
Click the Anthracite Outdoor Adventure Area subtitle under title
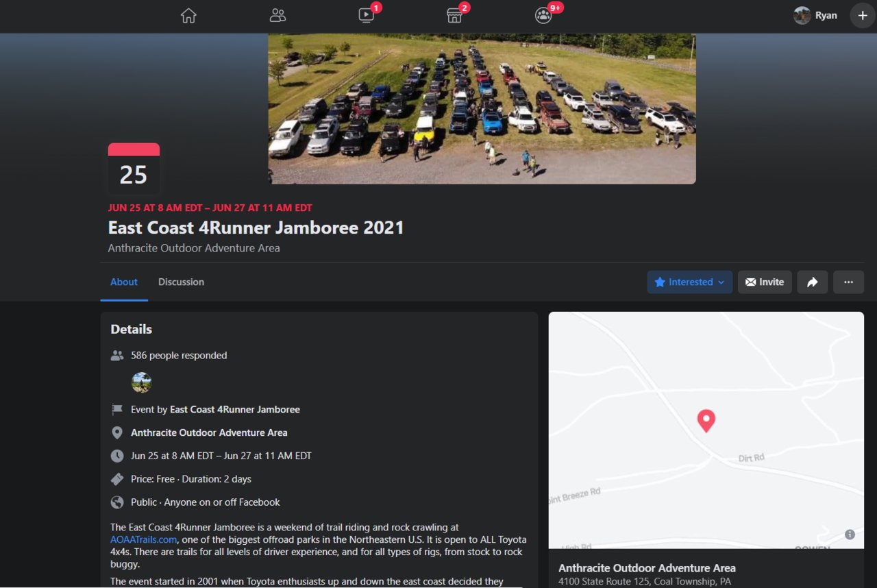point(194,248)
